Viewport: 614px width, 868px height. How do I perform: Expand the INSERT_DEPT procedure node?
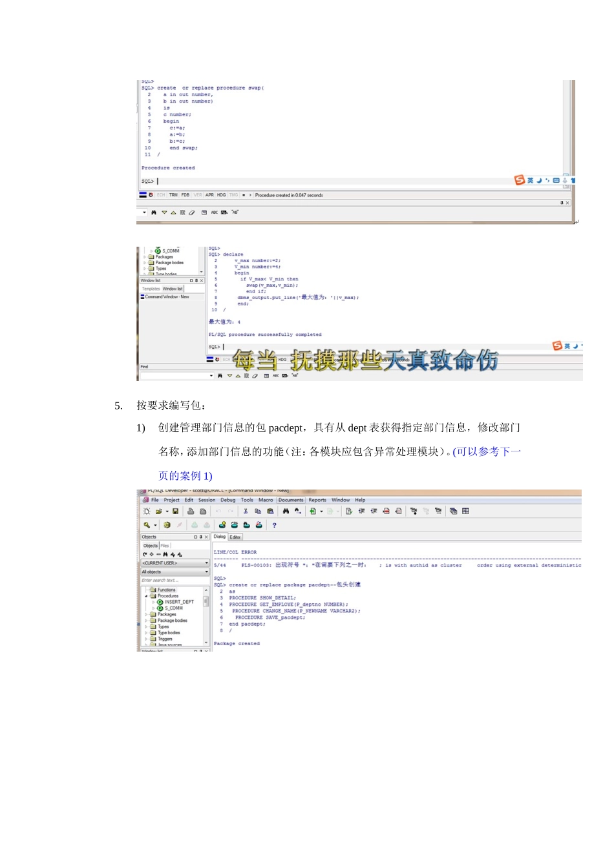(x=153, y=602)
